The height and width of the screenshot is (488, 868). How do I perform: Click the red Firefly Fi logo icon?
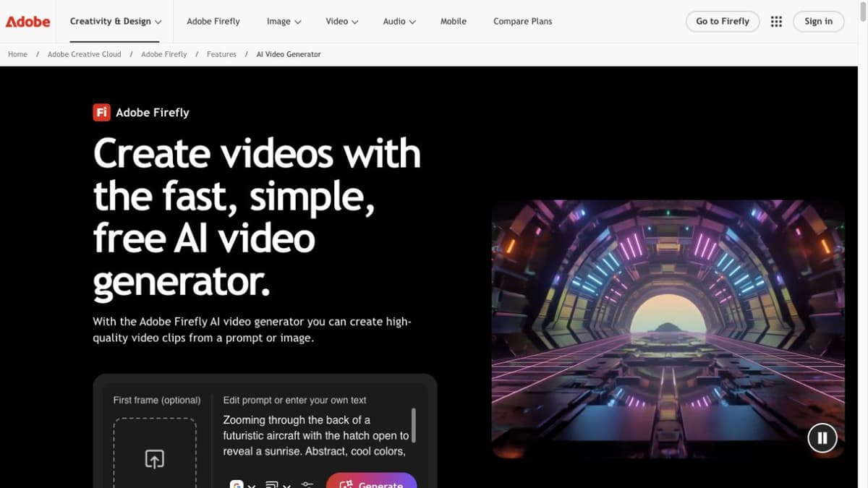[101, 112]
